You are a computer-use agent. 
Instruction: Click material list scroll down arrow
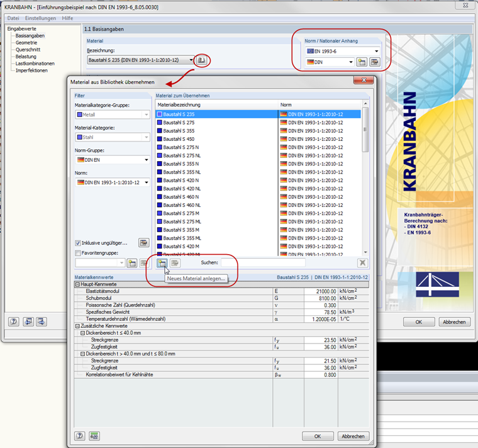tap(365, 253)
